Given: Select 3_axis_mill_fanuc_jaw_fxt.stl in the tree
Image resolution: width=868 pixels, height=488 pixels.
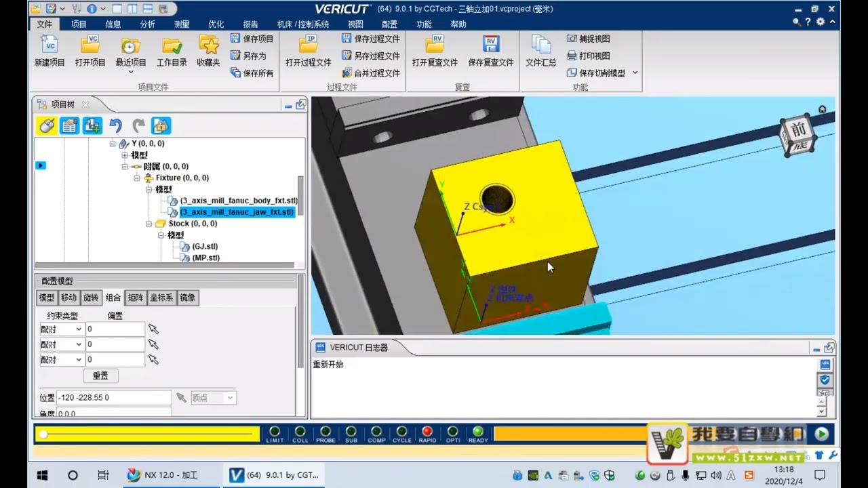Looking at the screenshot, I should point(237,212).
